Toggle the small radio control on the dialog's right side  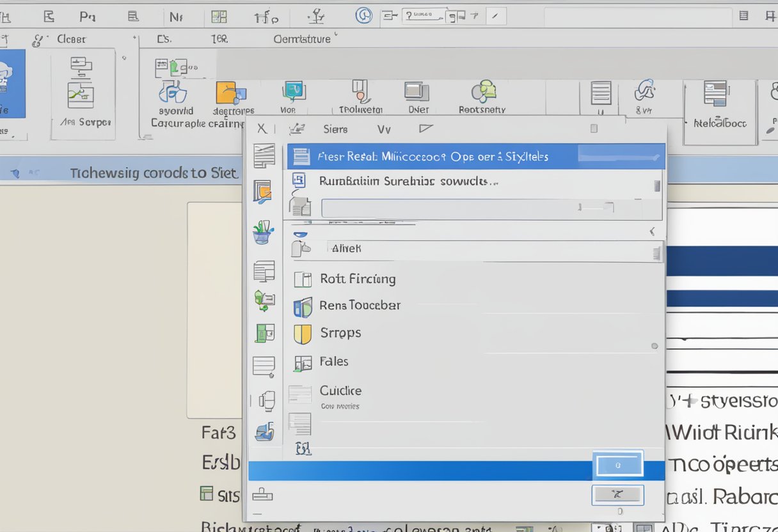coord(655,346)
